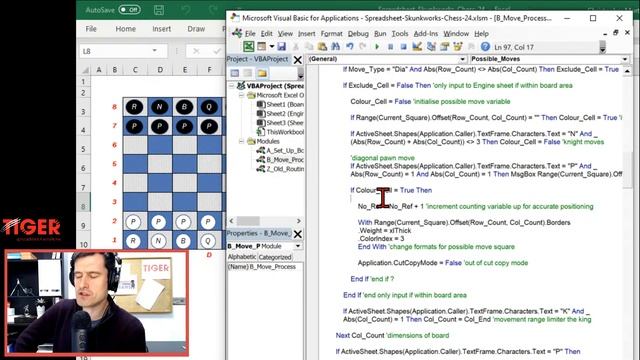Open the File menu in VBA editor

pyautogui.click(x=250, y=33)
